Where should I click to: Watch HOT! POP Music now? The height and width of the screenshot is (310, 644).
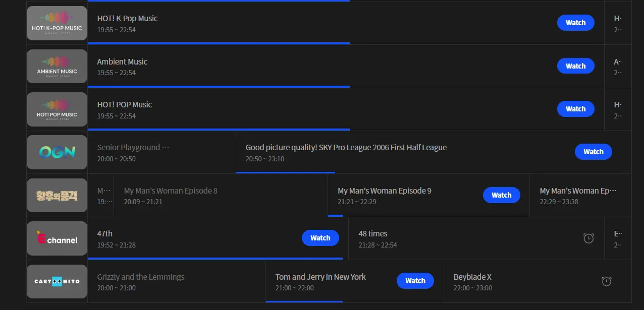576,109
